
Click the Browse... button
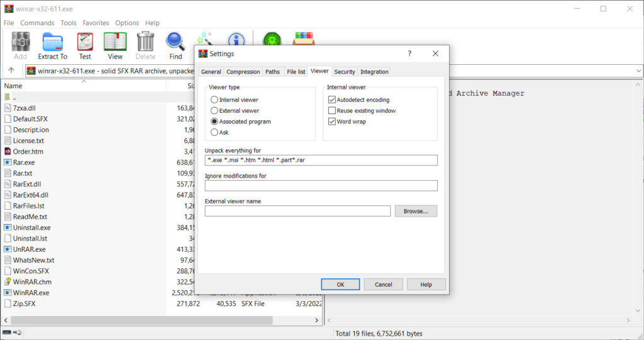416,211
